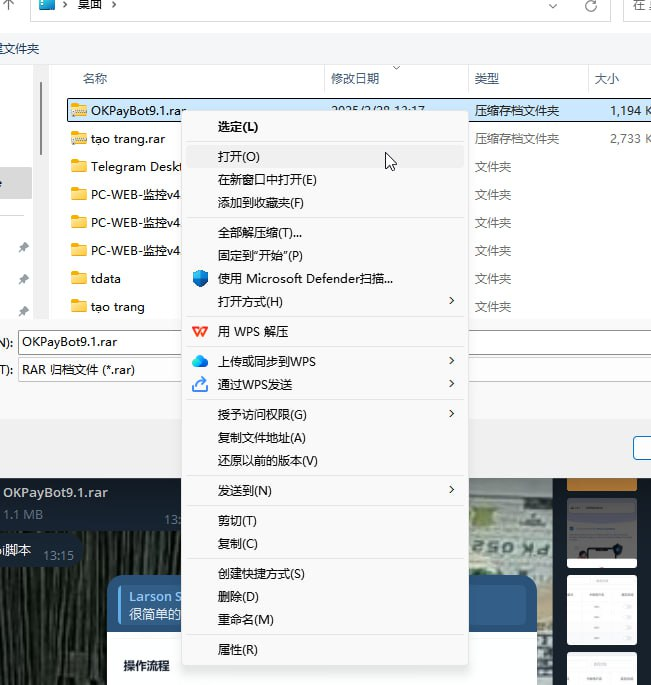Choose 使用 Microsoft Defender扫描...
651x685 pixels.
coord(325,279)
